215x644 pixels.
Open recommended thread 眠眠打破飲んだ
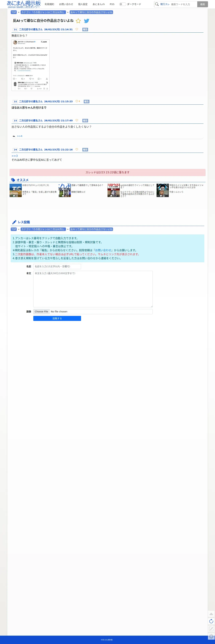pyautogui.click(x=78, y=192)
